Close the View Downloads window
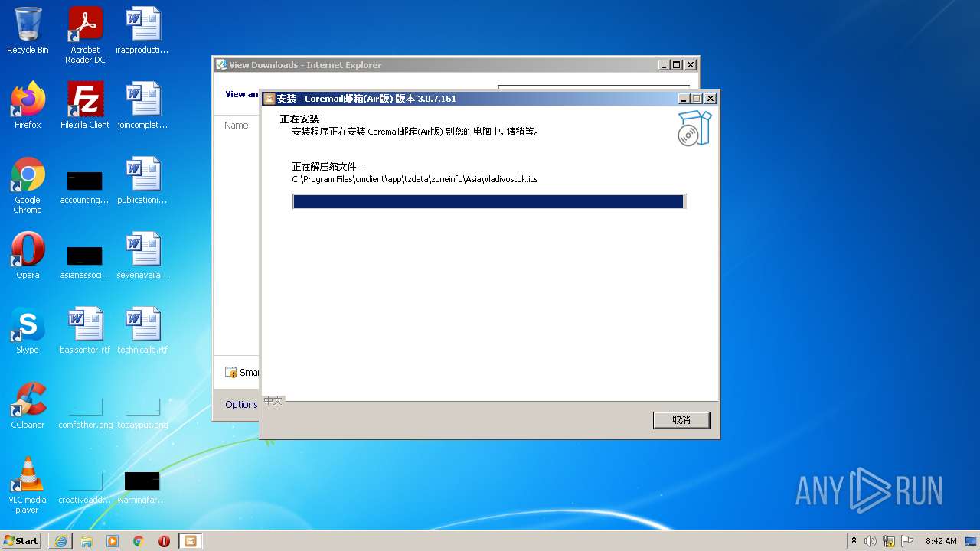 point(691,65)
